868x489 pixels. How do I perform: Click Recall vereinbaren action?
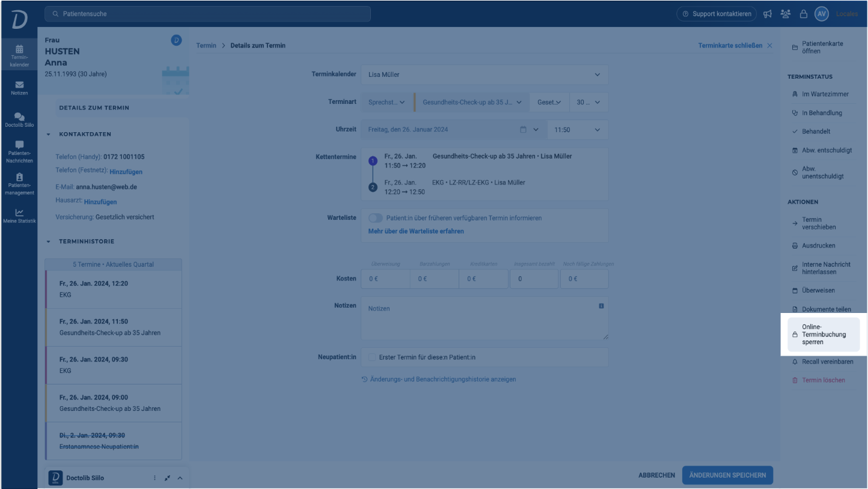pyautogui.click(x=824, y=362)
